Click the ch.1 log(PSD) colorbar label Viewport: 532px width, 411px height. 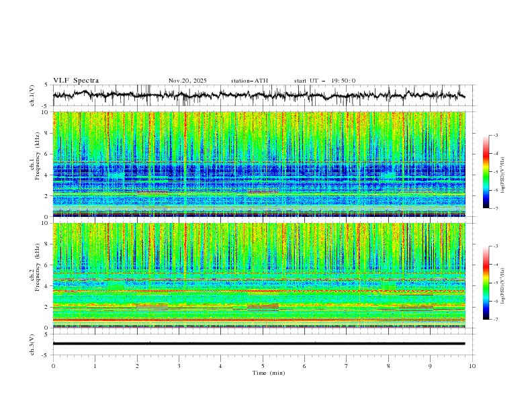(503, 175)
